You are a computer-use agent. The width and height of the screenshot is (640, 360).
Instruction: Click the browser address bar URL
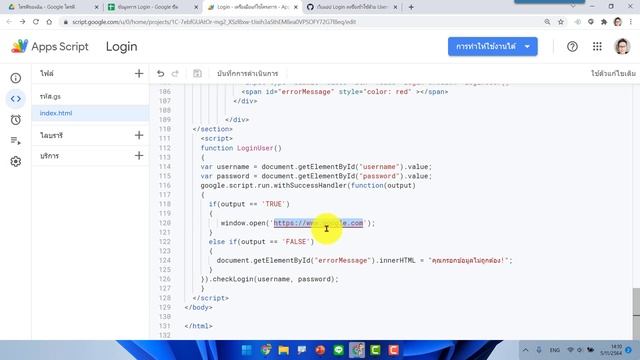[214, 22]
